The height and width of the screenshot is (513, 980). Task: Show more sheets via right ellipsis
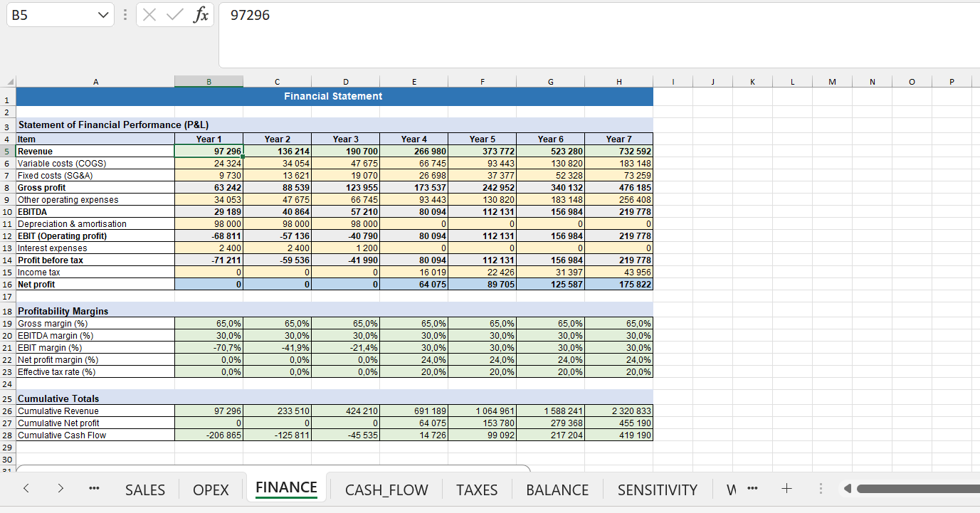(x=753, y=489)
